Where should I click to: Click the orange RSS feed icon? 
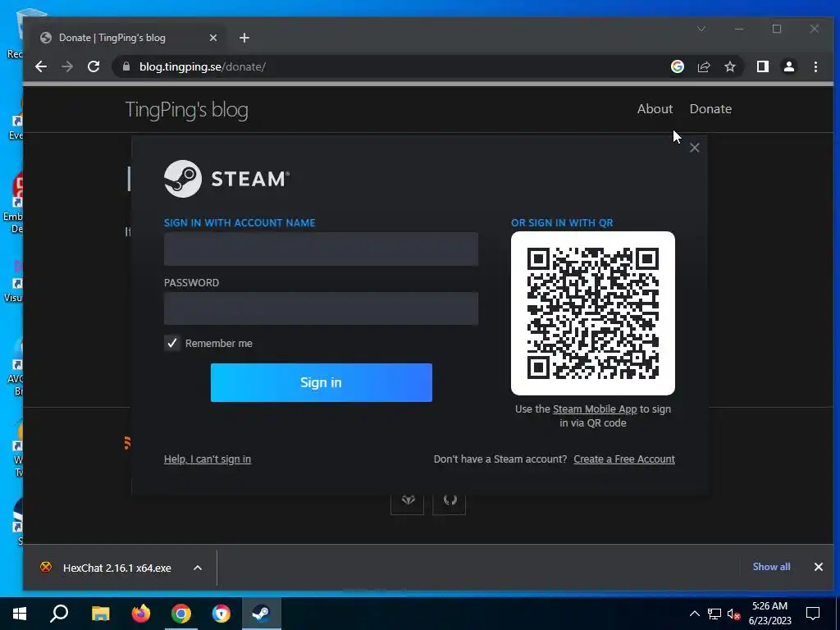click(x=127, y=443)
